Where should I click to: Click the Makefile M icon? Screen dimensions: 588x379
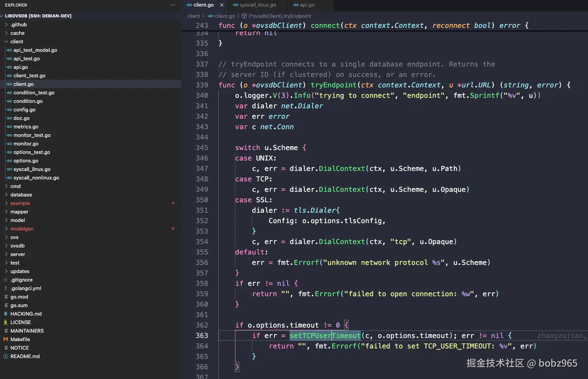click(6, 339)
